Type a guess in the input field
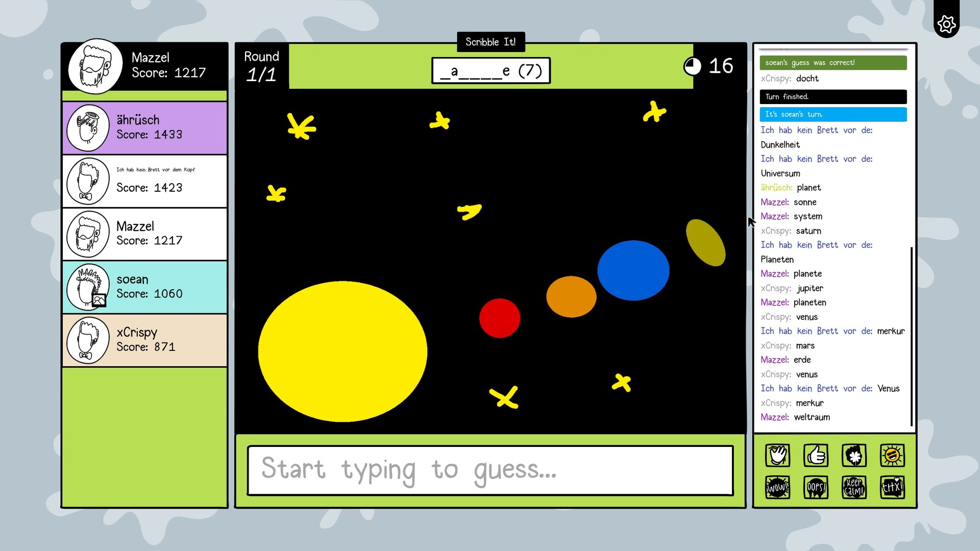The width and height of the screenshot is (980, 551). coord(490,469)
